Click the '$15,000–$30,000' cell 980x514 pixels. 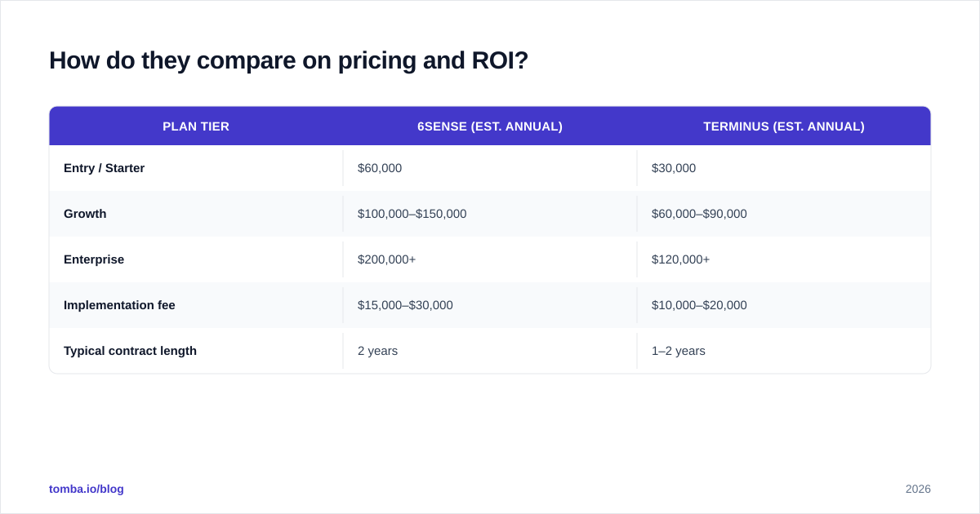point(490,305)
